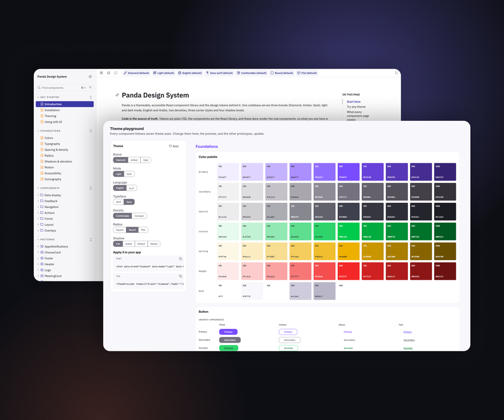Open the Typography foundations page
The width and height of the screenshot is (504, 420).
pos(52,144)
